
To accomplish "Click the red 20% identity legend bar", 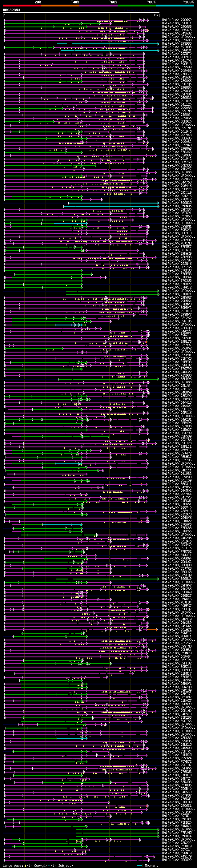I will (x=22, y=6).
